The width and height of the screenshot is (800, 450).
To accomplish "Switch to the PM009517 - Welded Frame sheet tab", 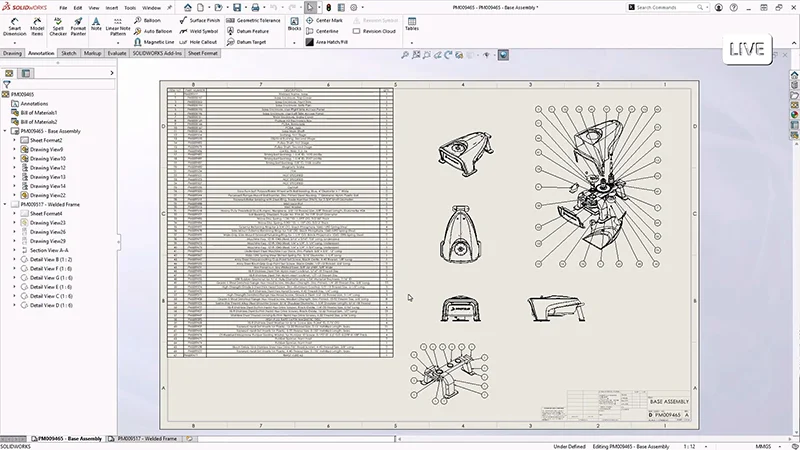I will (x=148, y=439).
